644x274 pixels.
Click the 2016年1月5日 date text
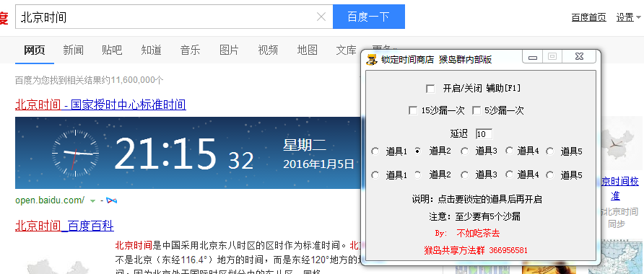pos(318,164)
